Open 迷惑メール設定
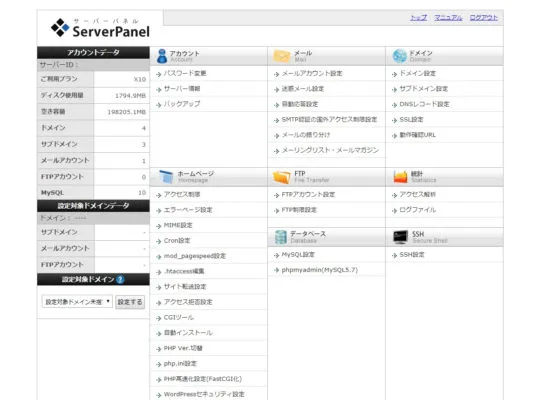 click(x=303, y=89)
